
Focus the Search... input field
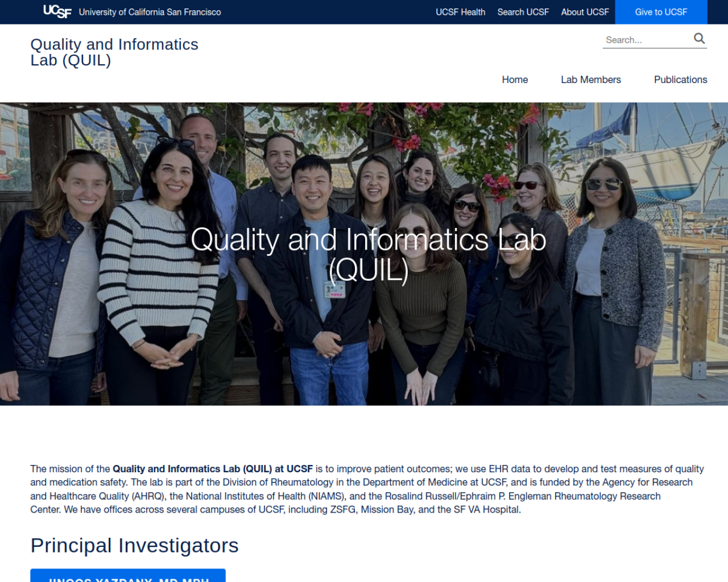point(647,40)
